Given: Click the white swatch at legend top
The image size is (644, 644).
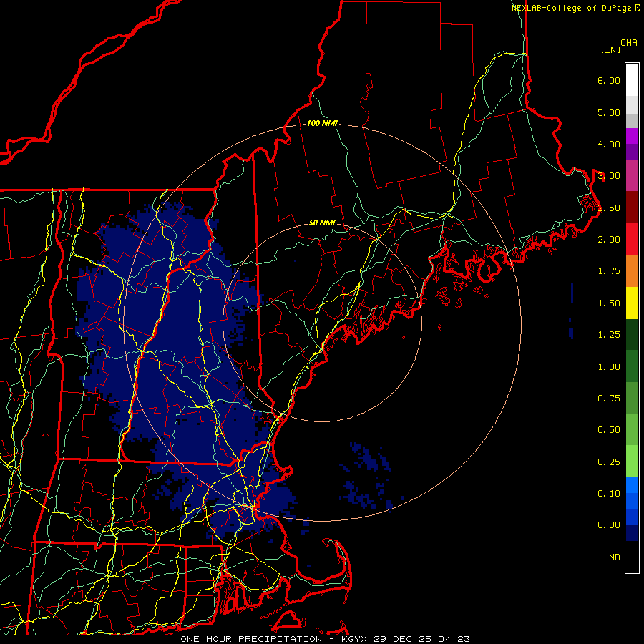Looking at the screenshot, I should tap(632, 79).
